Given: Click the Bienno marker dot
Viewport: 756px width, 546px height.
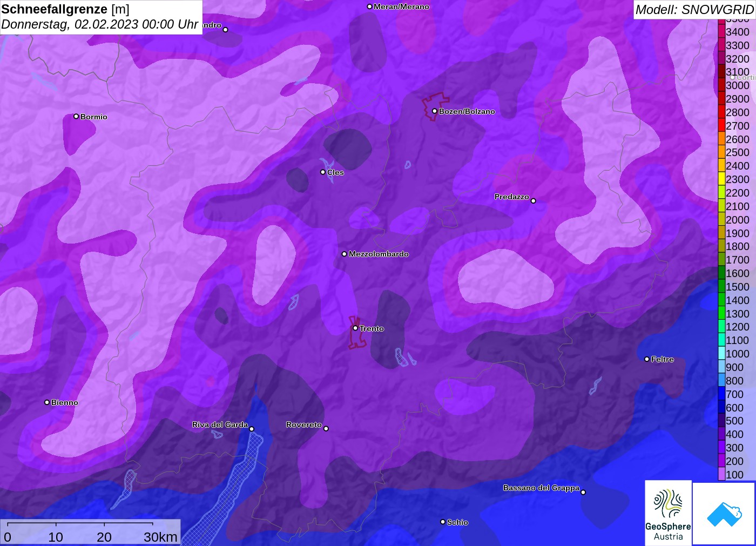Looking at the screenshot, I should coord(47,402).
